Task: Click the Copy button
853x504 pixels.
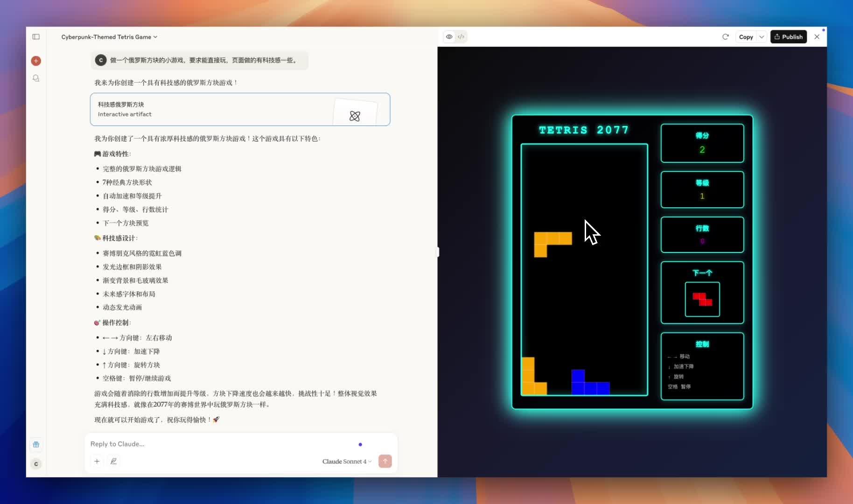Action: point(746,37)
